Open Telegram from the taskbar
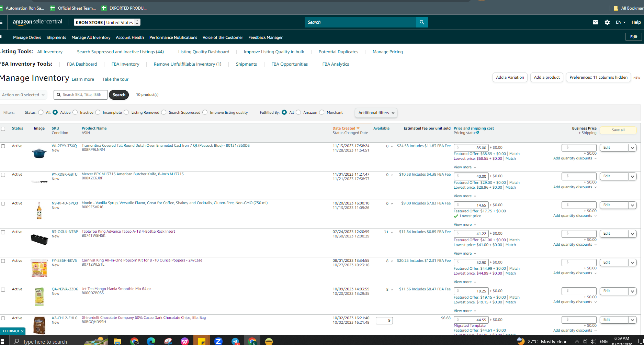Screen dimensions: 644x345 point(235,341)
